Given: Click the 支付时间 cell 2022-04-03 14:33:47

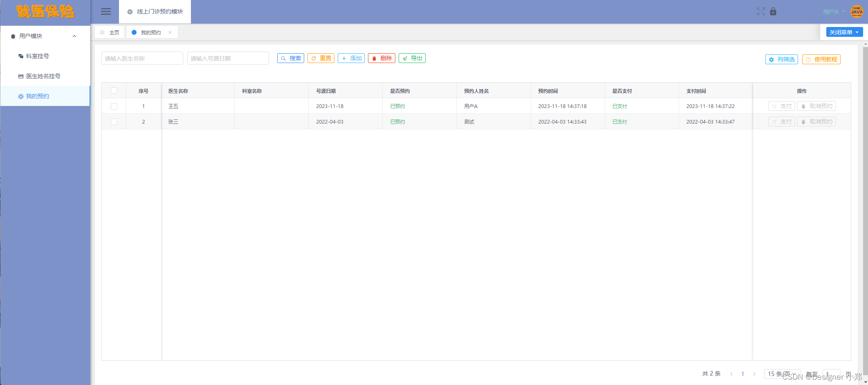Looking at the screenshot, I should click(x=710, y=122).
